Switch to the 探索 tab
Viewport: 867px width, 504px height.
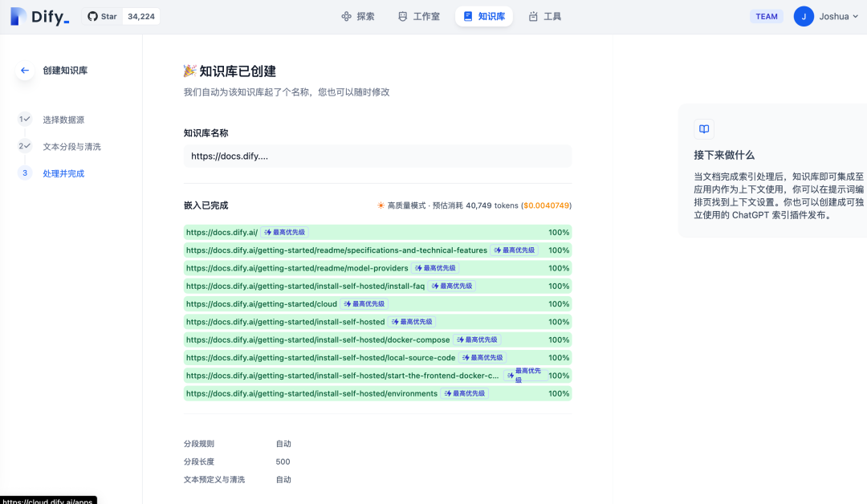pyautogui.click(x=358, y=15)
